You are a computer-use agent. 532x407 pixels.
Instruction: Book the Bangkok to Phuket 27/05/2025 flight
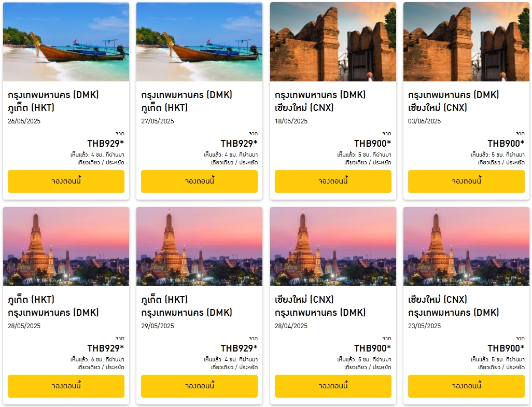pyautogui.click(x=199, y=181)
